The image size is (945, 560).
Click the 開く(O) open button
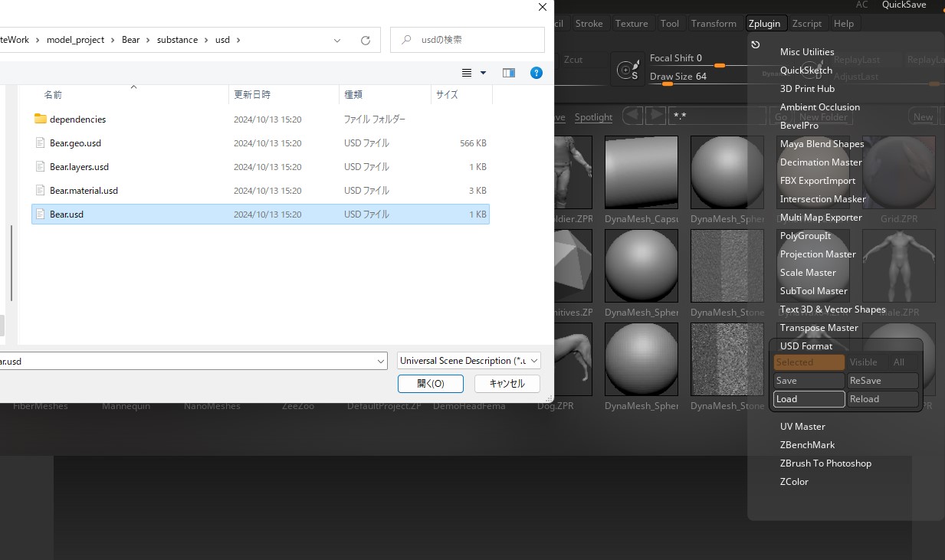[430, 384]
